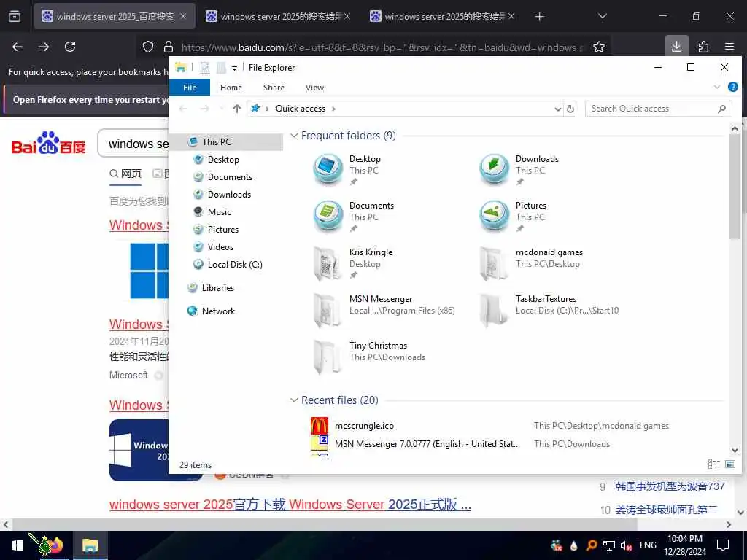The image size is (747, 560).
Task: Open the Firefox hamburger application menu
Action: point(729,47)
